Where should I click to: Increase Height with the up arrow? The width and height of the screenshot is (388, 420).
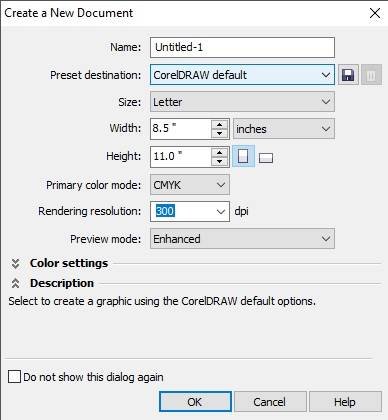coord(220,153)
